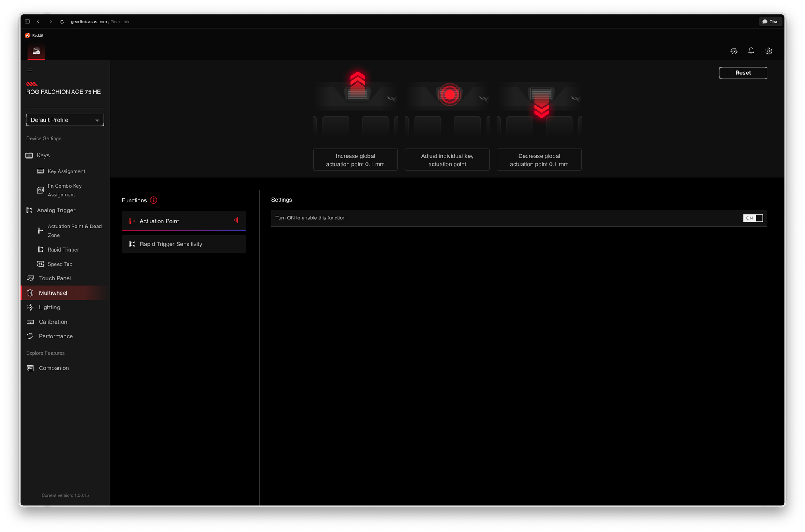805x532 pixels.
Task: Select the Analog Trigger section icon
Action: (x=29, y=210)
